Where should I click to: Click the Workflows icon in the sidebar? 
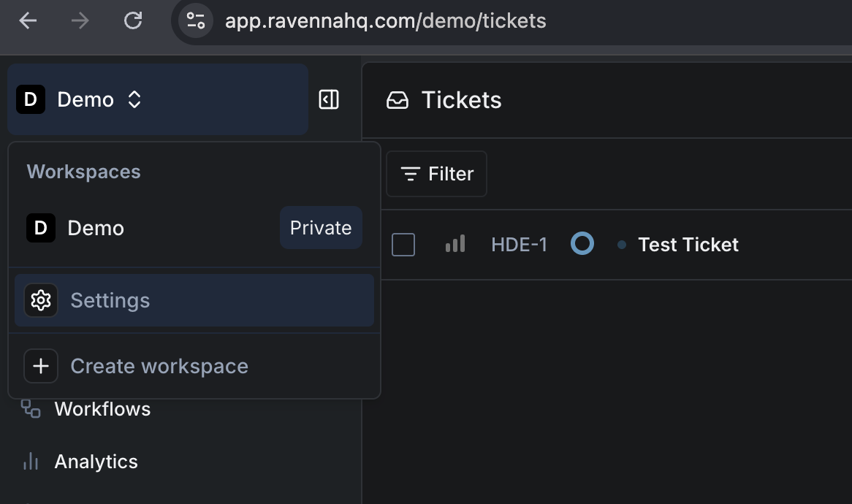coord(31,409)
